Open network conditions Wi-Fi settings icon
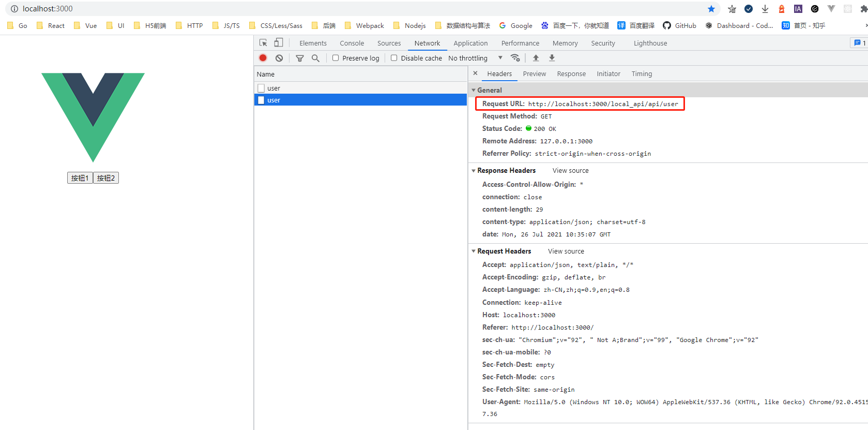Image resolution: width=868 pixels, height=430 pixels. click(x=515, y=58)
